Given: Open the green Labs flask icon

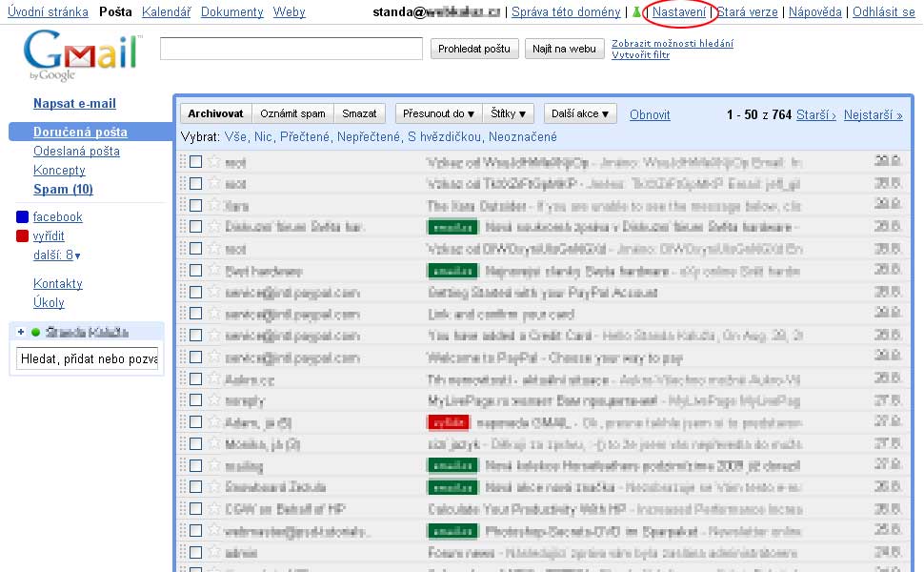Looking at the screenshot, I should point(636,11).
